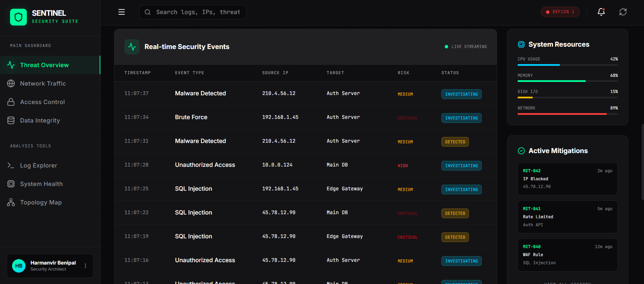Click the Topology Map network icon
Image resolution: width=644 pixels, height=284 pixels.
tap(11, 202)
